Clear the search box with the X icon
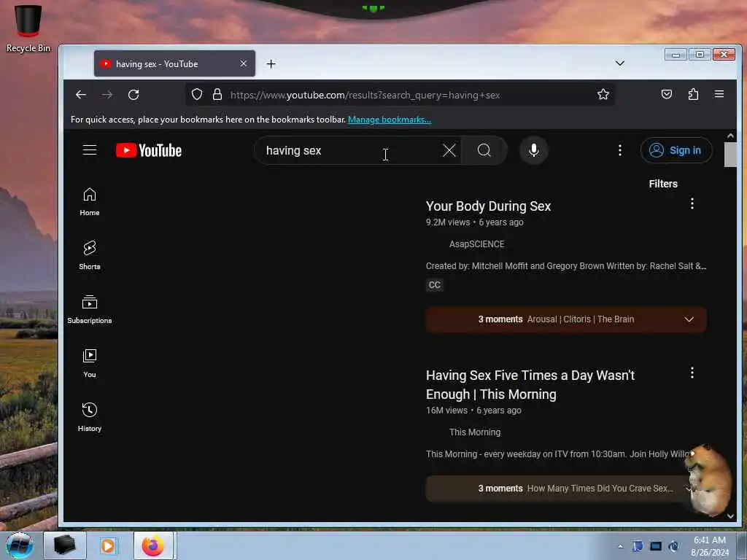Image resolution: width=747 pixels, height=560 pixels. click(x=449, y=150)
